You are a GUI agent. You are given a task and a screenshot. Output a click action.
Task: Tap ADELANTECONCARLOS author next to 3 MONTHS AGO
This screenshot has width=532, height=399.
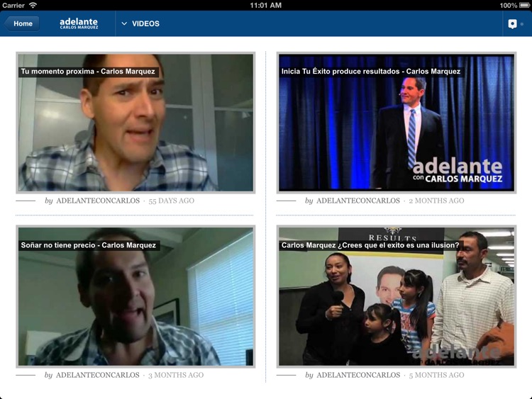point(98,375)
